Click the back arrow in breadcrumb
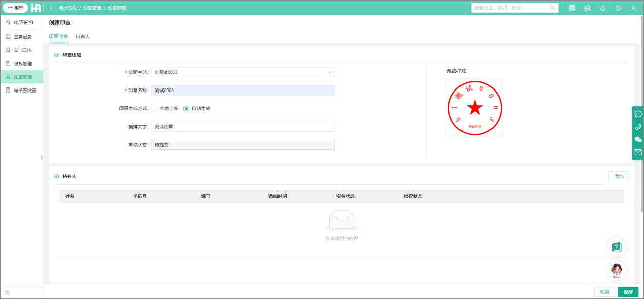 [51, 8]
